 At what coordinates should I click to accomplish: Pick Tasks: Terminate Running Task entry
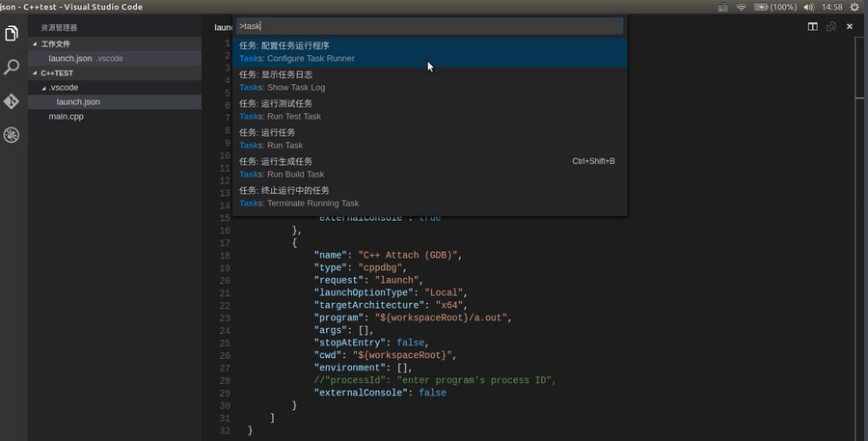(430, 197)
